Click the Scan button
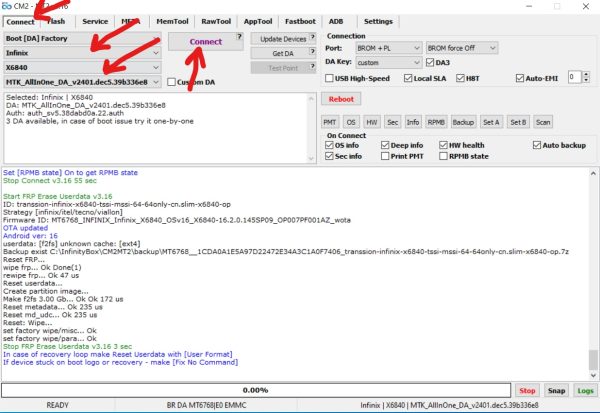Viewport: 600px width, 413px height. click(x=543, y=122)
